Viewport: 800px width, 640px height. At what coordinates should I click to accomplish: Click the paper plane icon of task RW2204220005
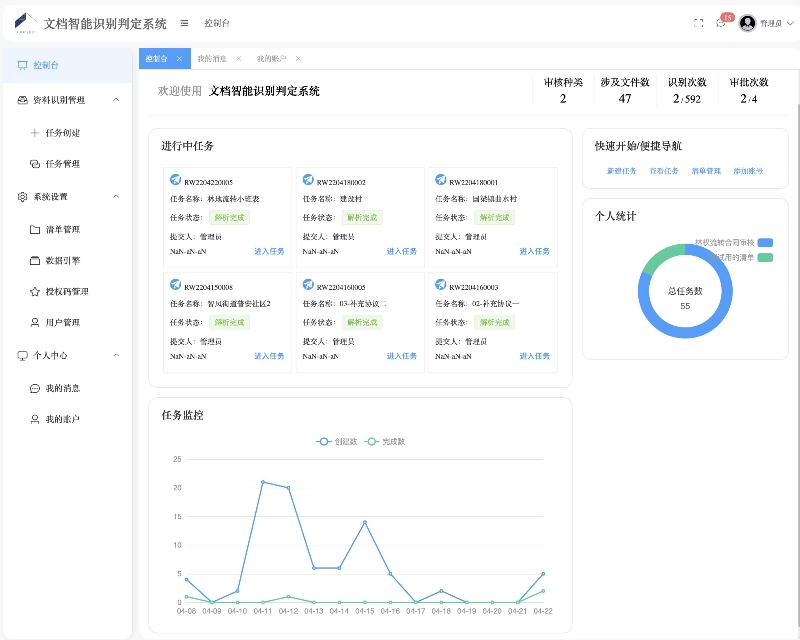(x=175, y=181)
